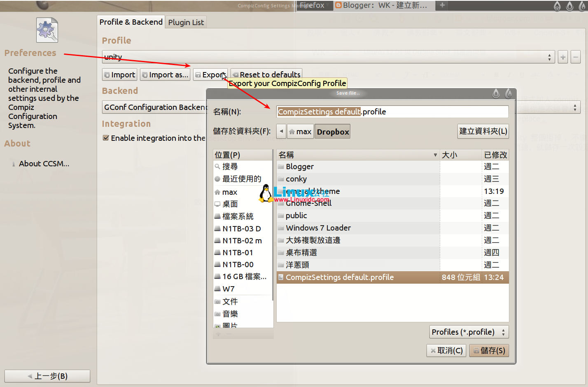588x387 pixels.
Task: Select 檔案系統 file system place
Action: pos(243,216)
